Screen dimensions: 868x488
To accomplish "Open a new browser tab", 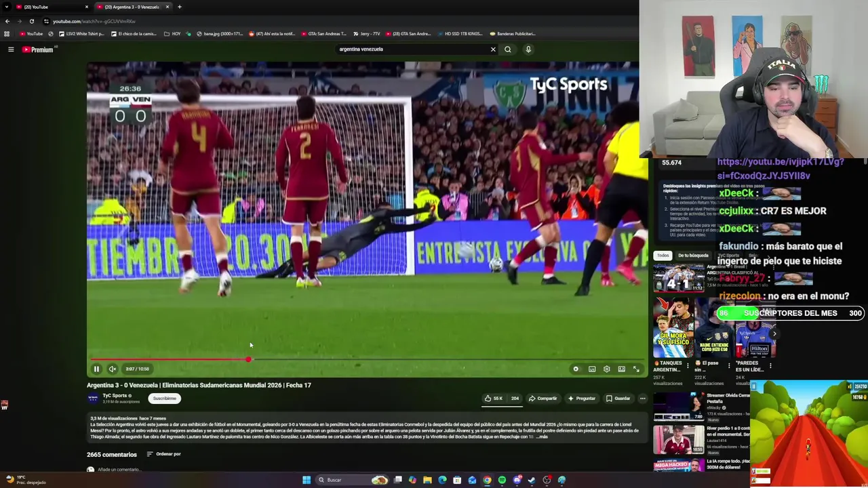I will pos(180,7).
